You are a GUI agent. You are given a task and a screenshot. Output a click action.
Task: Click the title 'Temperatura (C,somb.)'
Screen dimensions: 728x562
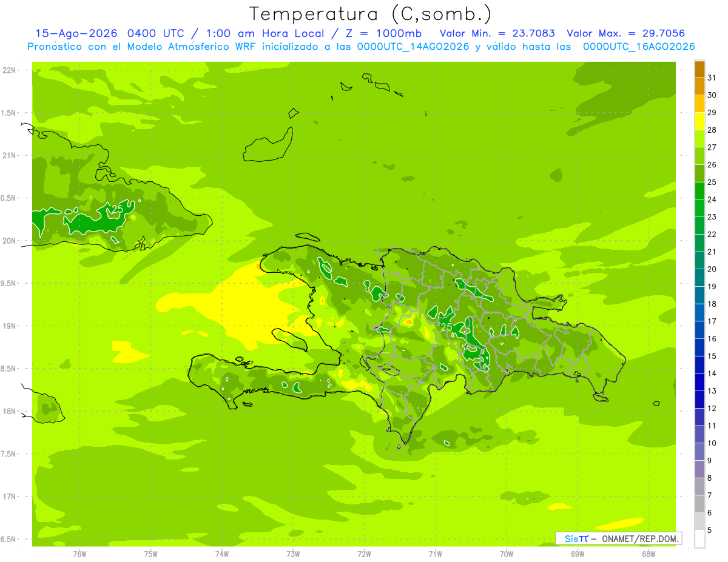(370, 14)
